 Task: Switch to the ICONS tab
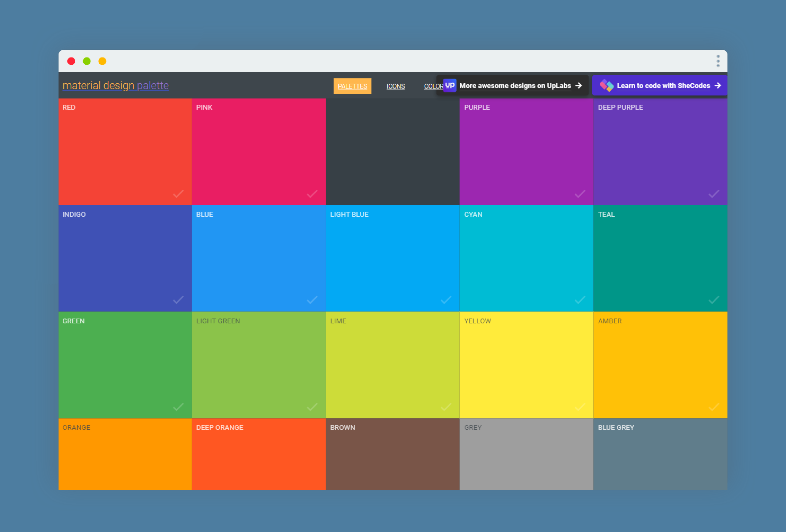pyautogui.click(x=395, y=86)
